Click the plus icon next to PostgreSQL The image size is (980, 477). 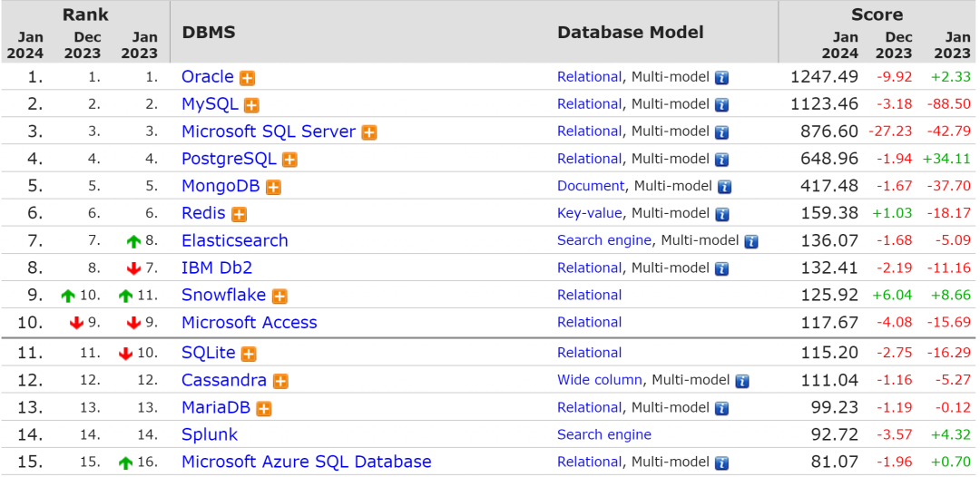point(289,160)
